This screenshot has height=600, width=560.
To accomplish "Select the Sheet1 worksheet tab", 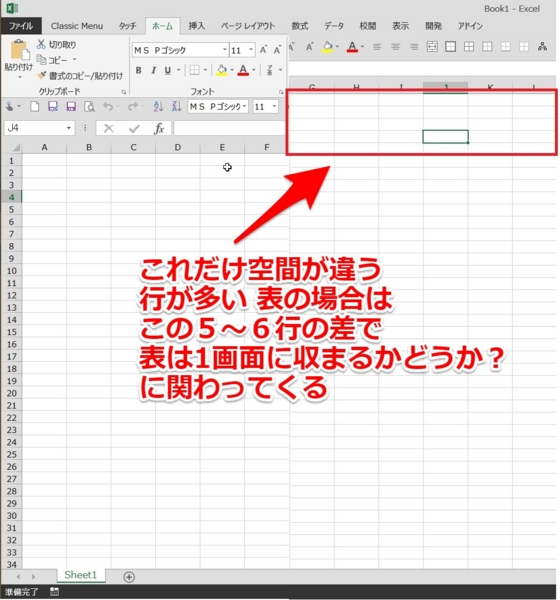I will [80, 575].
